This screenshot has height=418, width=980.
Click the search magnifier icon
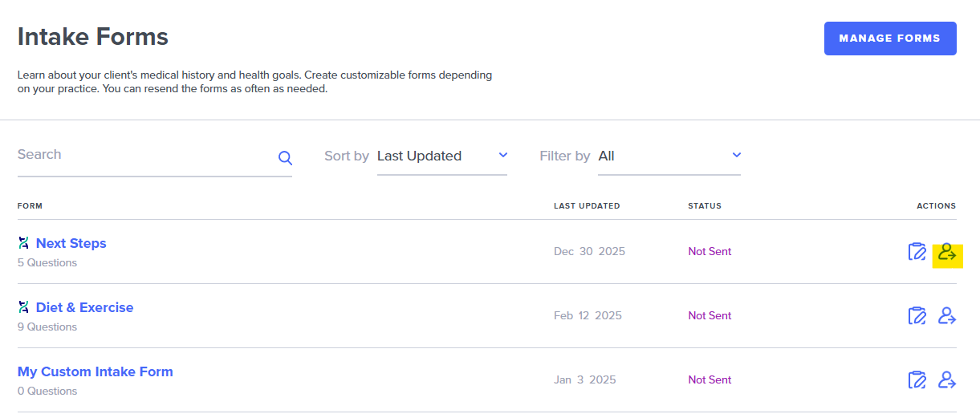click(285, 158)
